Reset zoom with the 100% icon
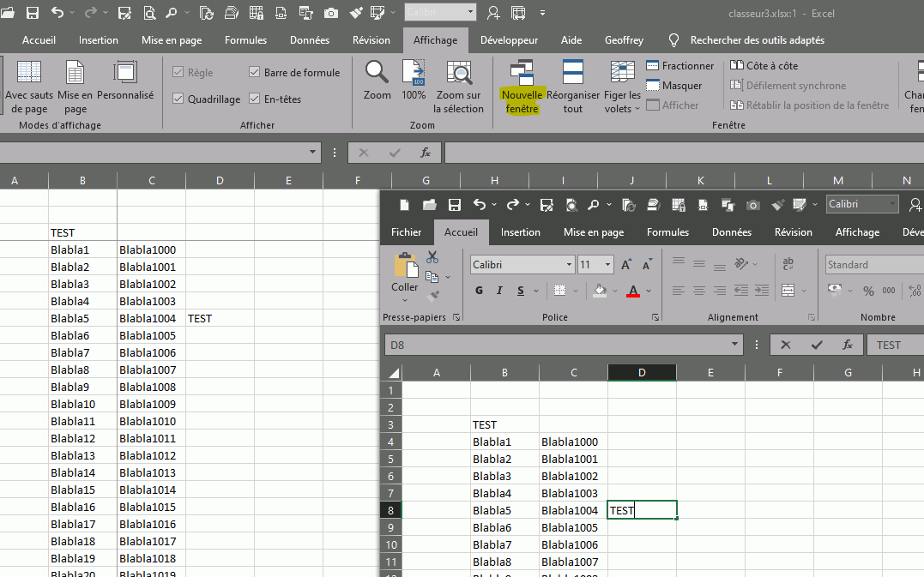Image resolution: width=924 pixels, height=577 pixels. click(x=414, y=72)
